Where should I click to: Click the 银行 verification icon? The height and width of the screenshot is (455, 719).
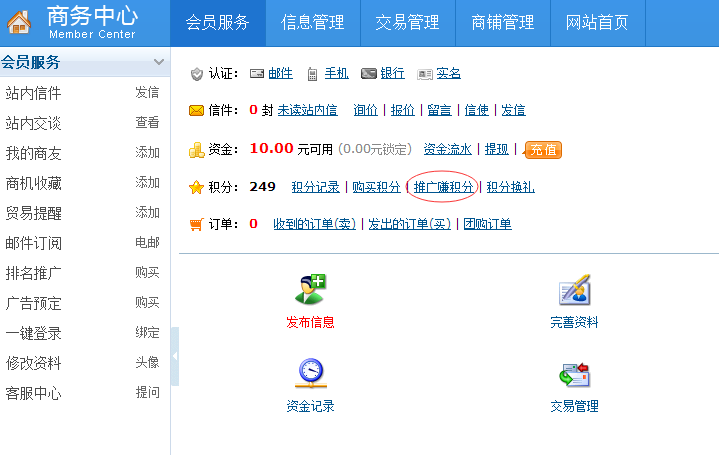[368, 74]
